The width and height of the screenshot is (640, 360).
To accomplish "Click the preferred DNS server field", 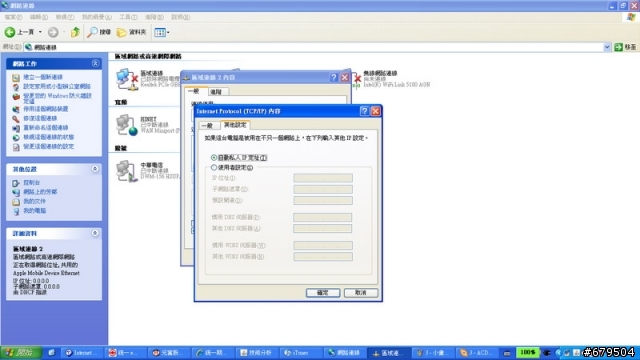I will [322, 217].
